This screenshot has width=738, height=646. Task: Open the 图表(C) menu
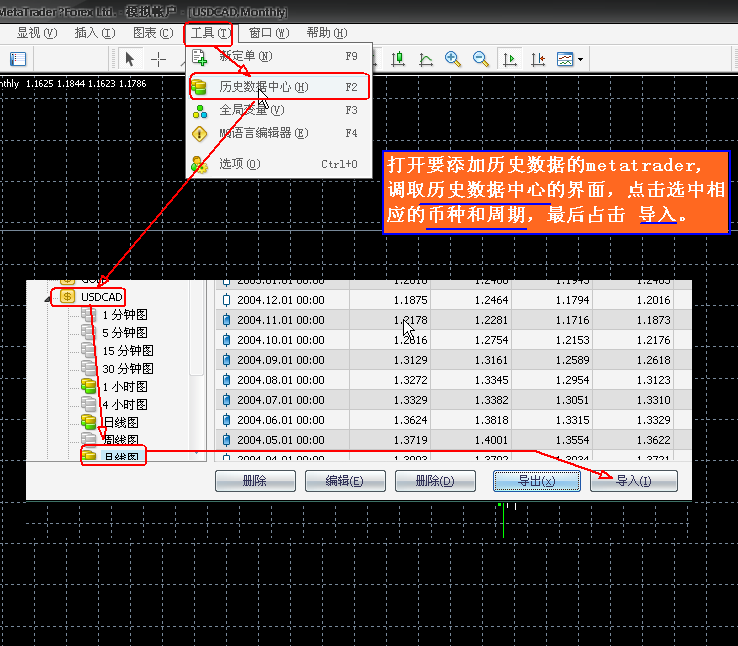pyautogui.click(x=153, y=33)
